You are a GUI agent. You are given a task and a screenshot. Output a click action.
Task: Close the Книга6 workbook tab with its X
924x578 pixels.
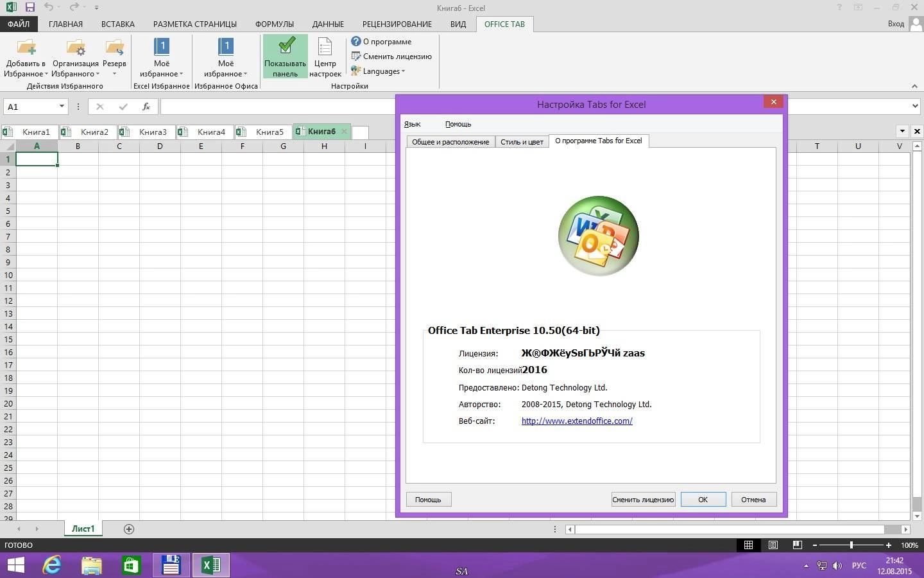[x=345, y=131]
